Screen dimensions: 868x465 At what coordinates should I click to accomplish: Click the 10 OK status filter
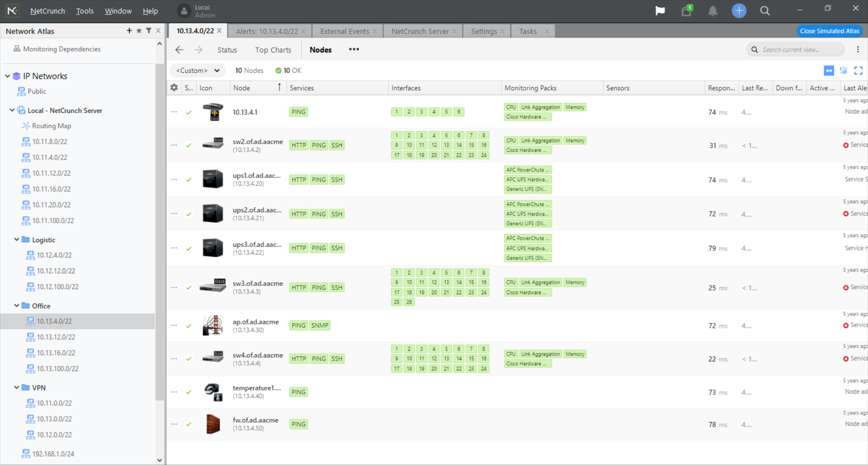(x=288, y=70)
